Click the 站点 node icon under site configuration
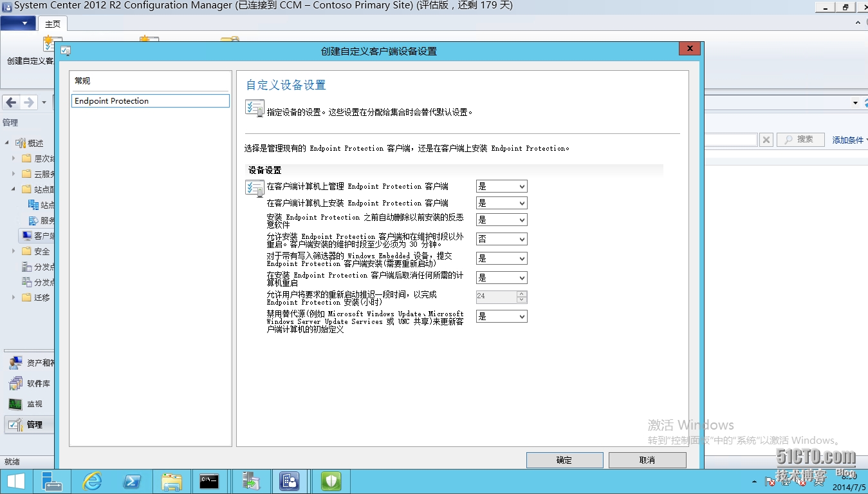The image size is (868, 494). coord(33,205)
